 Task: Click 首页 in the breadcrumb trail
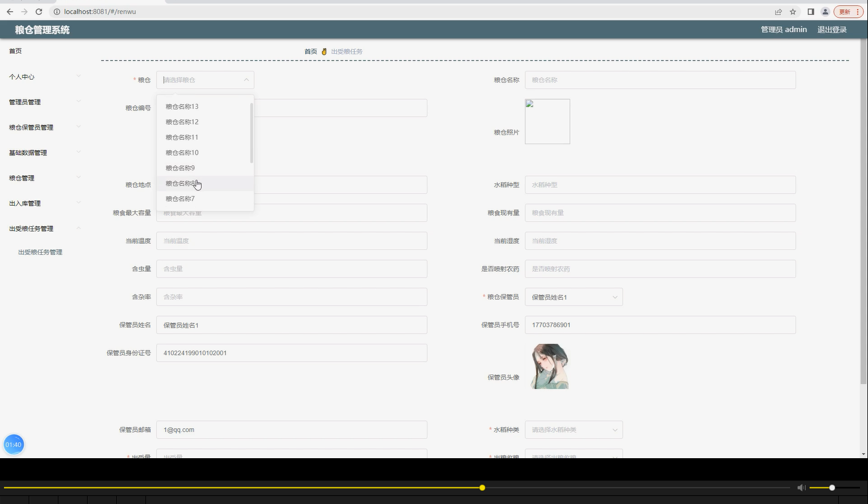(310, 51)
